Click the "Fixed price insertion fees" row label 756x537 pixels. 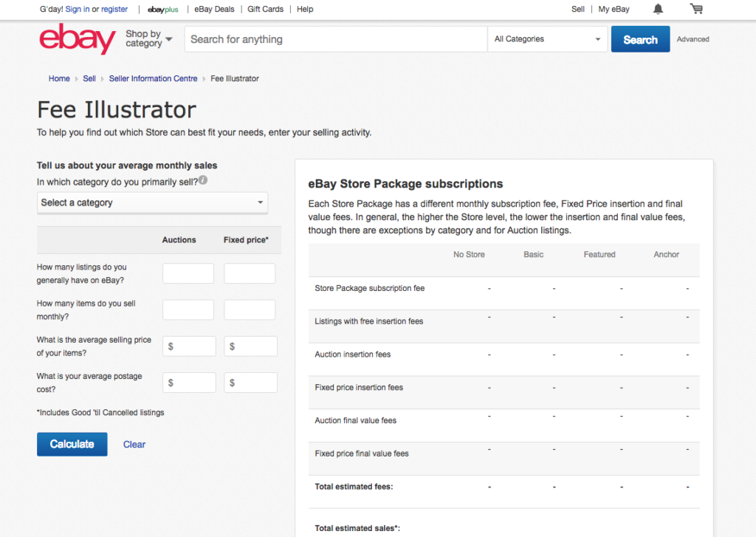[359, 388]
